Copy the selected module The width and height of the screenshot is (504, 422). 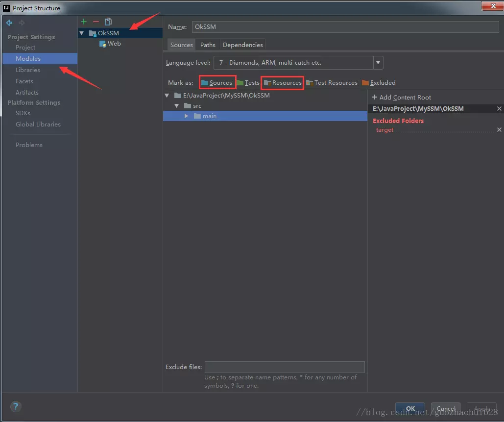click(x=108, y=22)
